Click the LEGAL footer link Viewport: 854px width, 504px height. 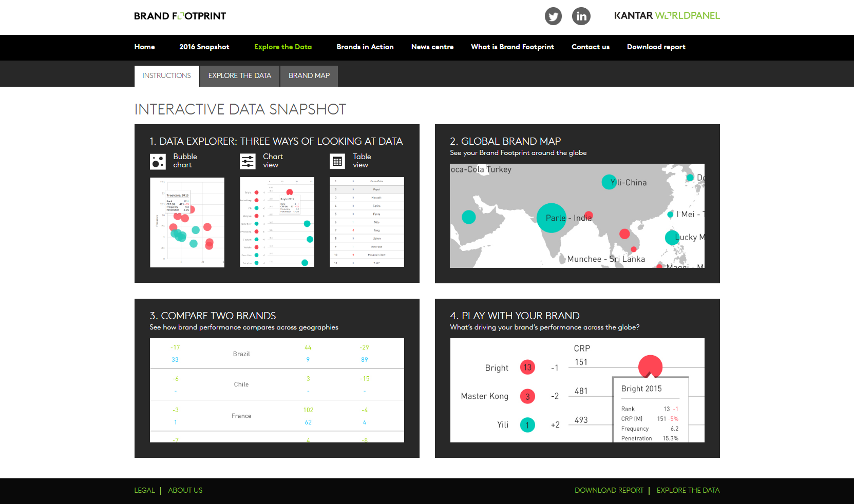[x=144, y=490]
